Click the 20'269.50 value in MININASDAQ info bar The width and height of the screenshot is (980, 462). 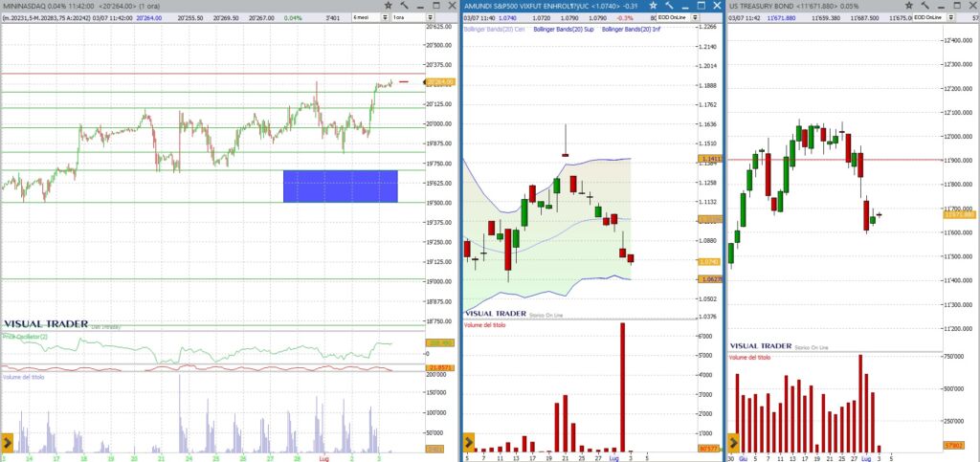(x=226, y=18)
